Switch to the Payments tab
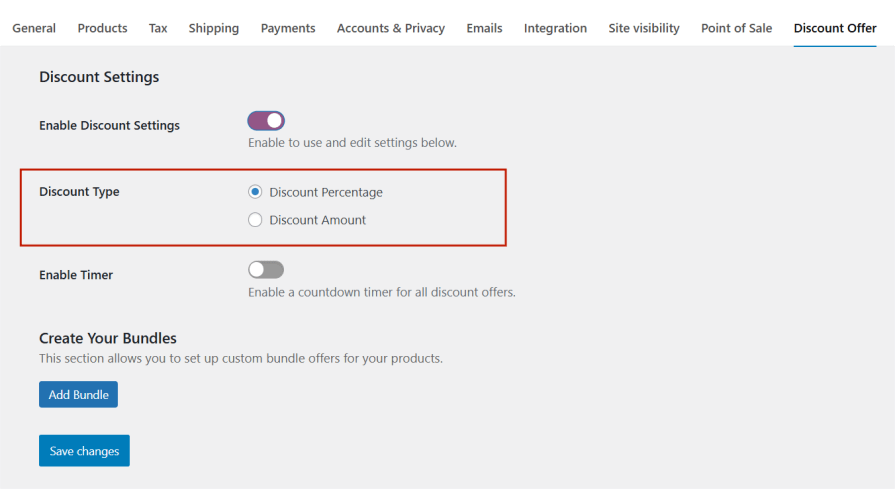The height and width of the screenshot is (489, 895). tap(288, 28)
